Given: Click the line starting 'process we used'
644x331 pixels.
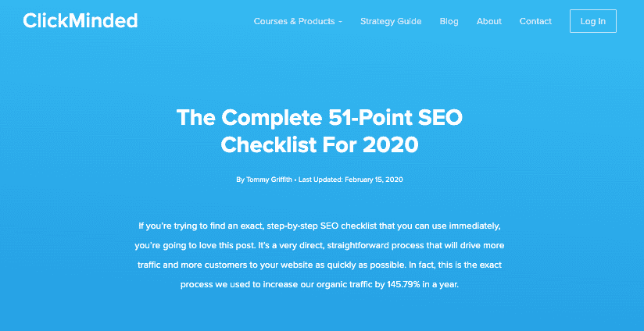Looking at the screenshot, I should coord(320,285).
